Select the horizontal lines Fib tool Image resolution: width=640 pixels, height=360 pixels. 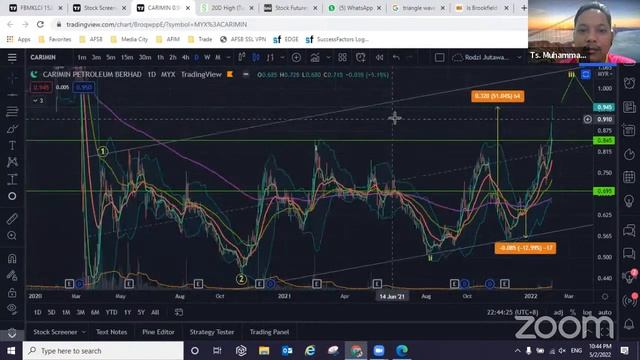point(12,111)
